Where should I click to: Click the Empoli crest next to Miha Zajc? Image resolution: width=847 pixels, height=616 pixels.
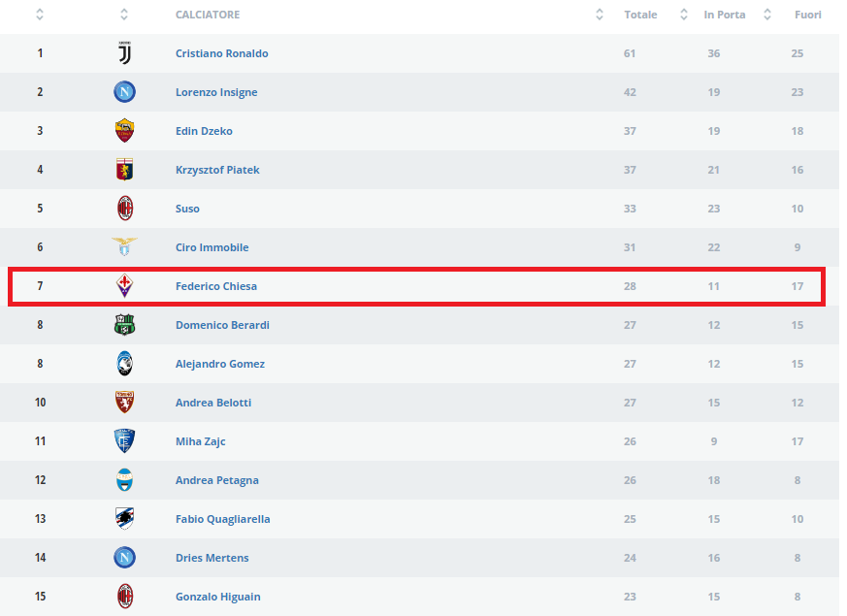click(125, 441)
